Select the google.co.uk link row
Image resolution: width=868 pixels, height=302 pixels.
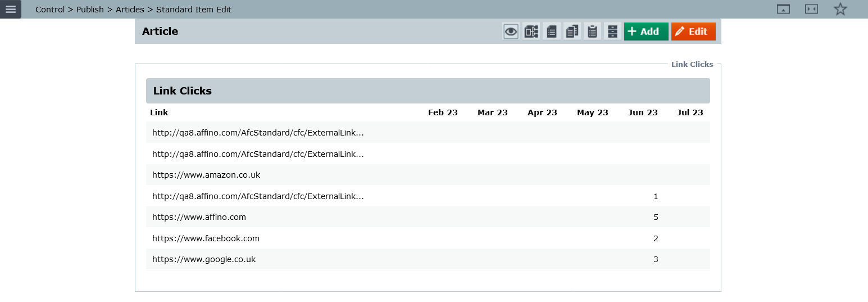(x=204, y=259)
